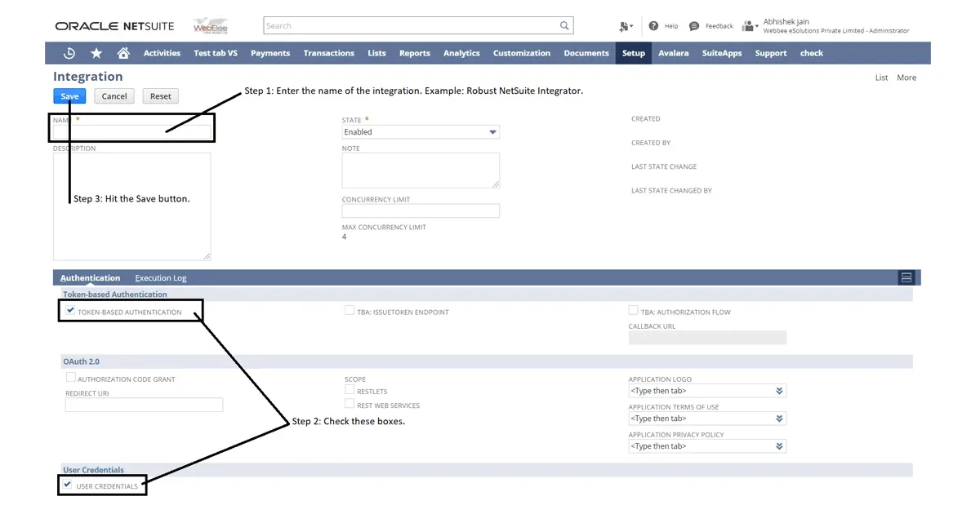Open the Application Privacy Policy selector
The height and width of the screenshot is (514, 980).
pos(778,445)
